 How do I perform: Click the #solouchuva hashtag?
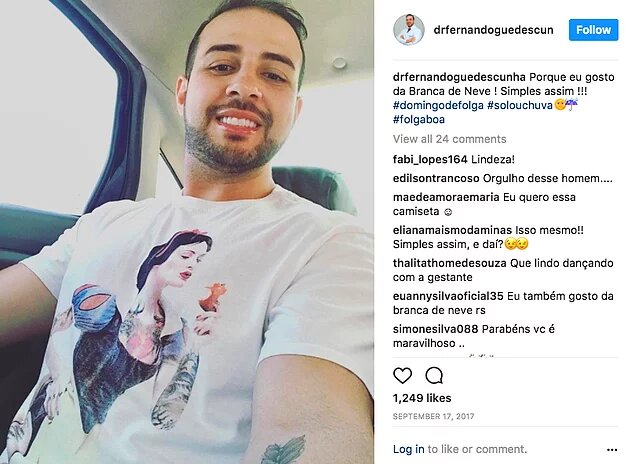pyautogui.click(x=520, y=105)
